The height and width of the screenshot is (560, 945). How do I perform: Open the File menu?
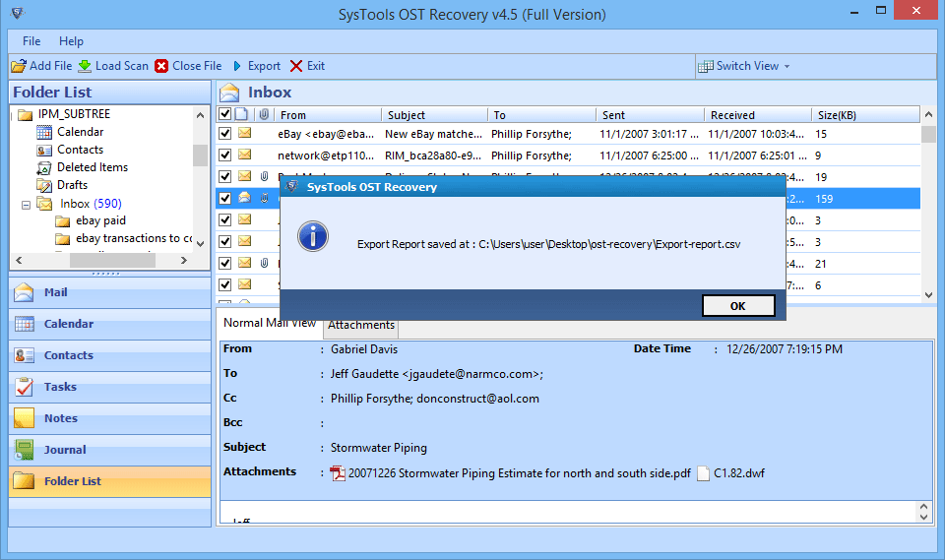31,41
